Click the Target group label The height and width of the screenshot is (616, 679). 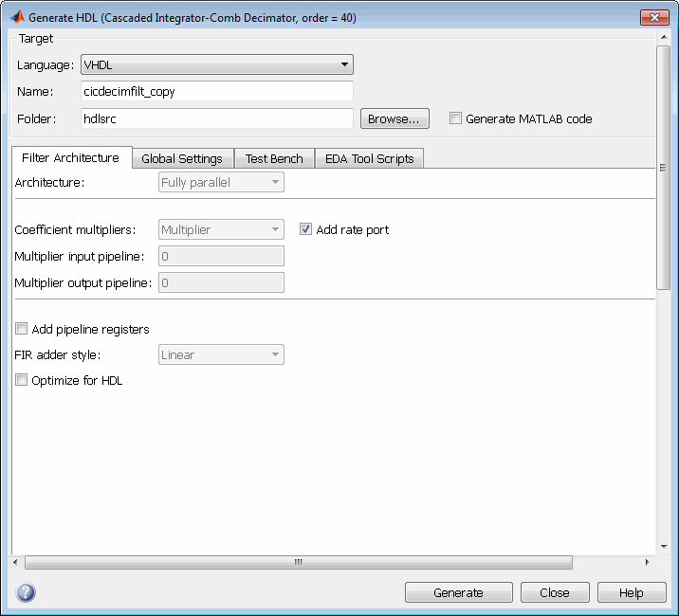click(x=36, y=39)
